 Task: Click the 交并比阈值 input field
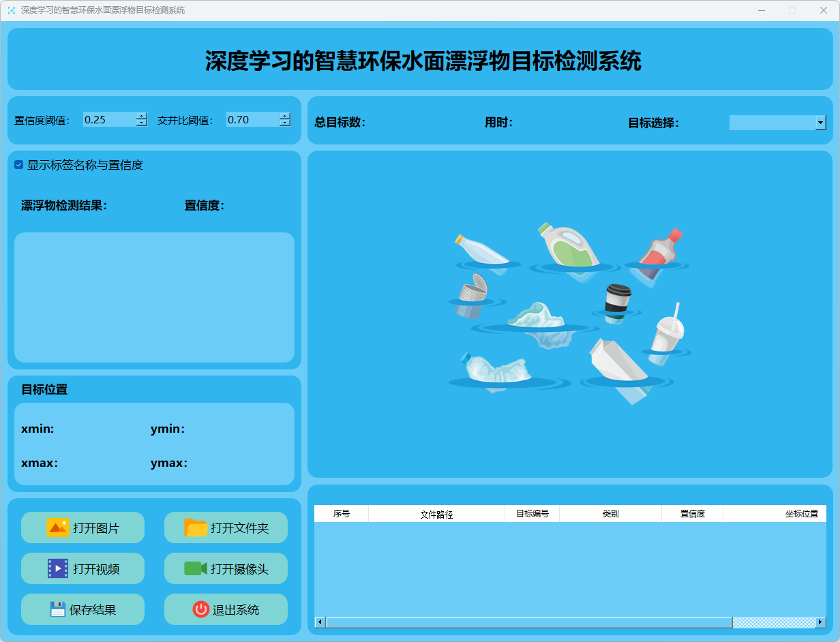click(x=252, y=120)
